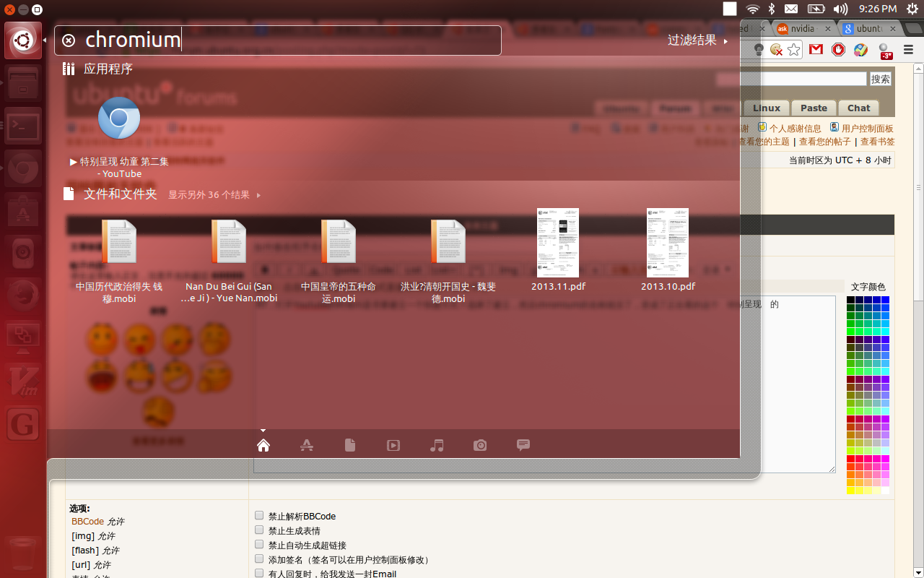Open the Wi-Fi network indicator
The width and height of the screenshot is (924, 578).
753,9
